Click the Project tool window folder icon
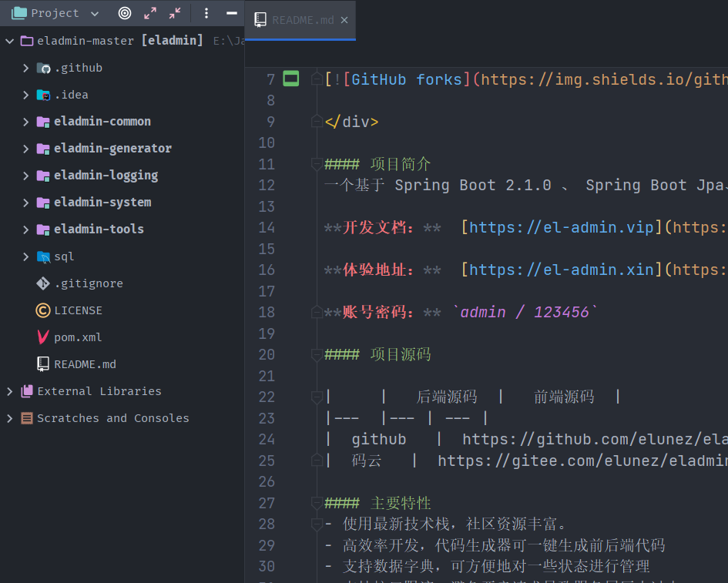 (19, 13)
